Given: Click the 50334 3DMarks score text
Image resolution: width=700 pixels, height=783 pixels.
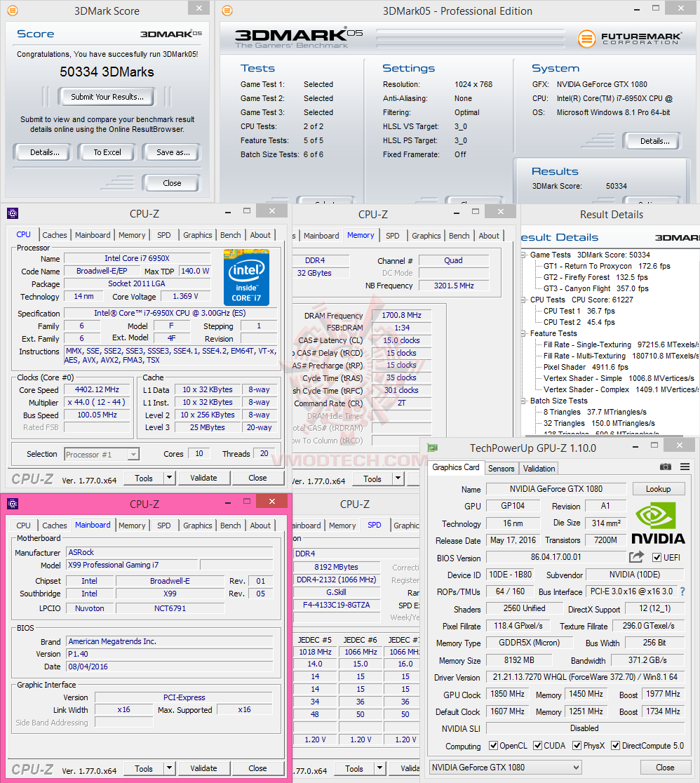Looking at the screenshot, I should (x=107, y=72).
